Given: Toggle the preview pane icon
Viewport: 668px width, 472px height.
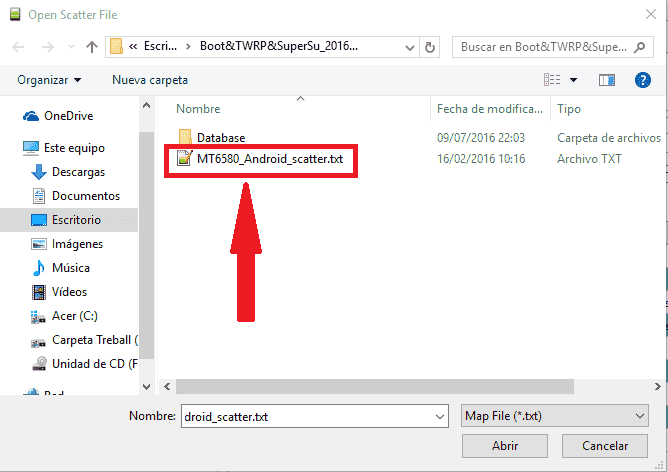Looking at the screenshot, I should tap(607, 80).
